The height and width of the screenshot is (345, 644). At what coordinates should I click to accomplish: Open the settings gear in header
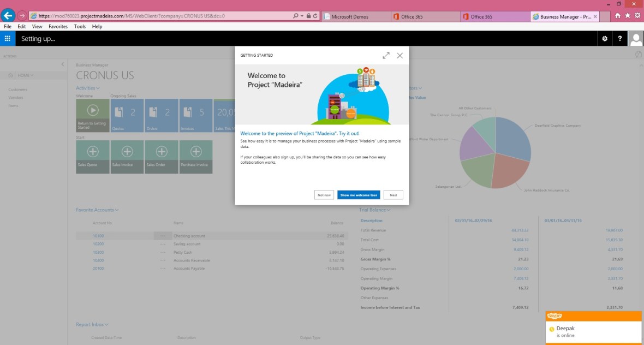click(x=604, y=39)
